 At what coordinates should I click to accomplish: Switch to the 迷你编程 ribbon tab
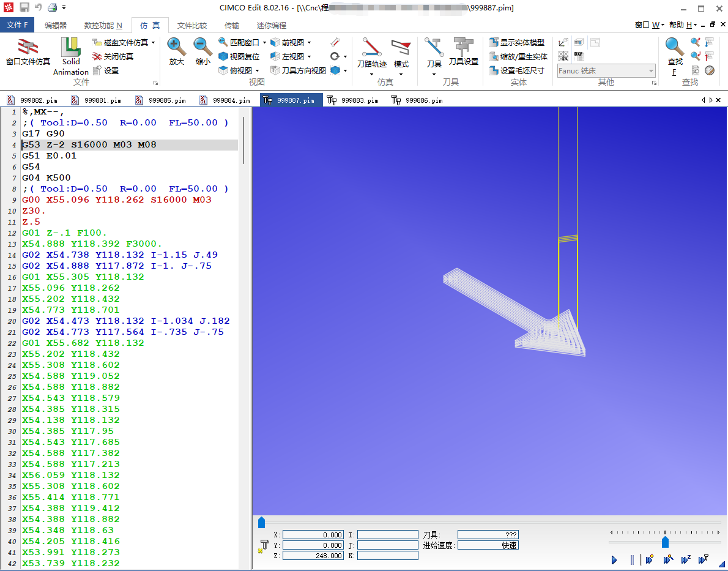271,25
